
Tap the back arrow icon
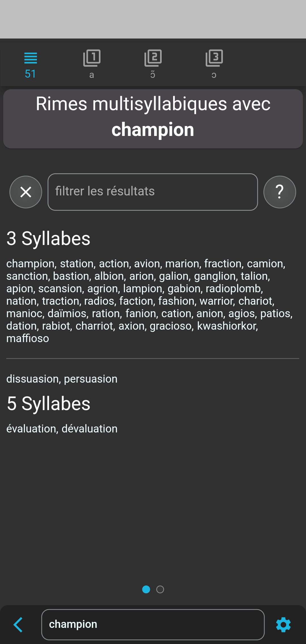[x=18, y=625]
